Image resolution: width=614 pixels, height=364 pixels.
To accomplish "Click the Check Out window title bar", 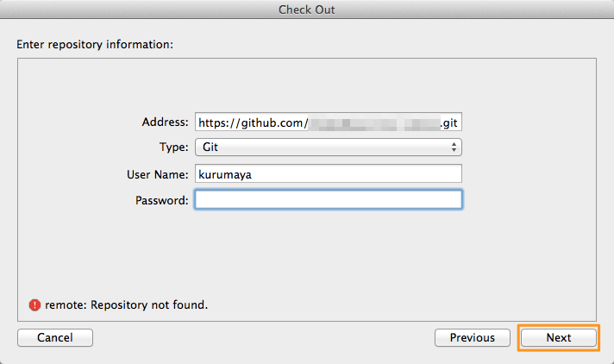I will click(x=307, y=9).
